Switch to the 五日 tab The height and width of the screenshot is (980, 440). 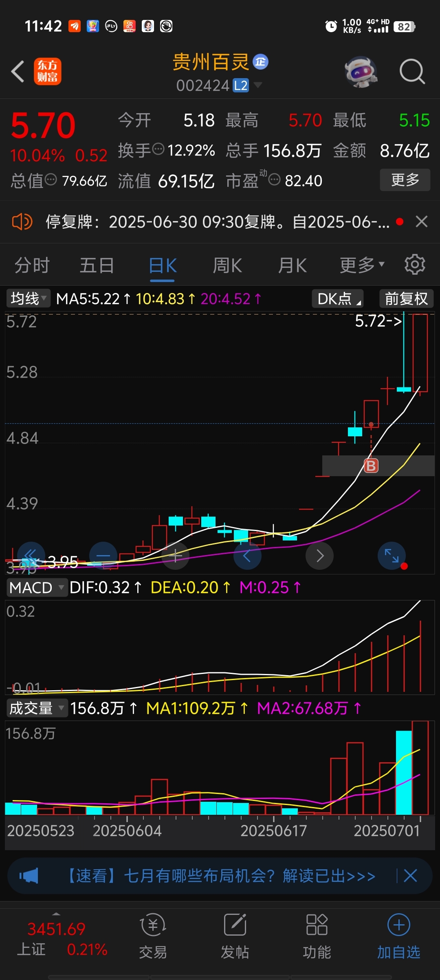[97, 266]
